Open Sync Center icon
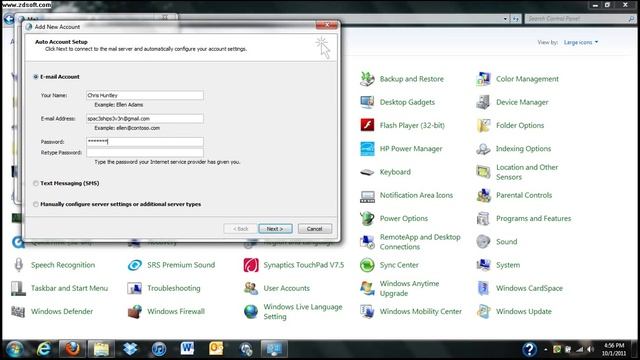The width and height of the screenshot is (640, 360). (x=367, y=265)
